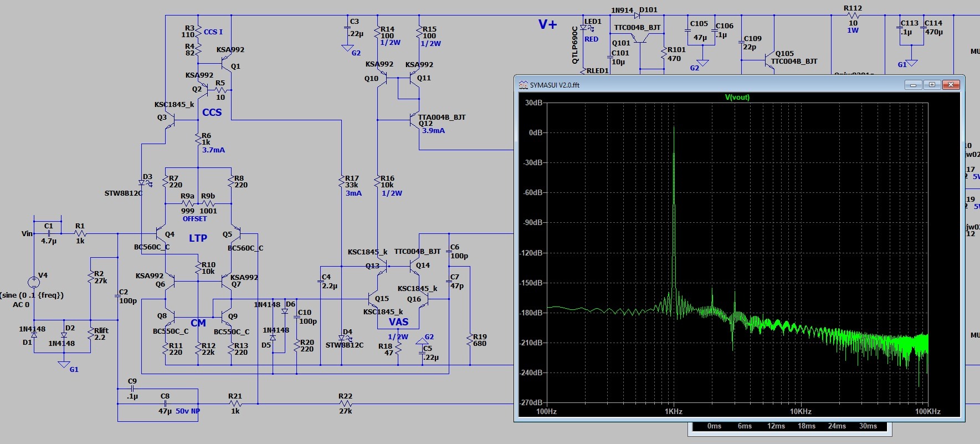Screen dimensions: 980x444
Task: Click the 100Hz frequency axis label
Action: (546, 411)
